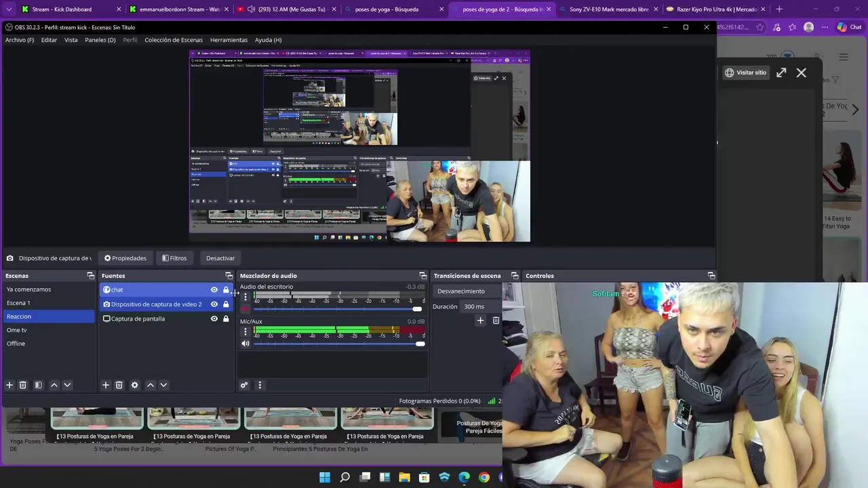Open advanced audio properties gears icon
Image resolution: width=868 pixels, height=488 pixels.
244,385
